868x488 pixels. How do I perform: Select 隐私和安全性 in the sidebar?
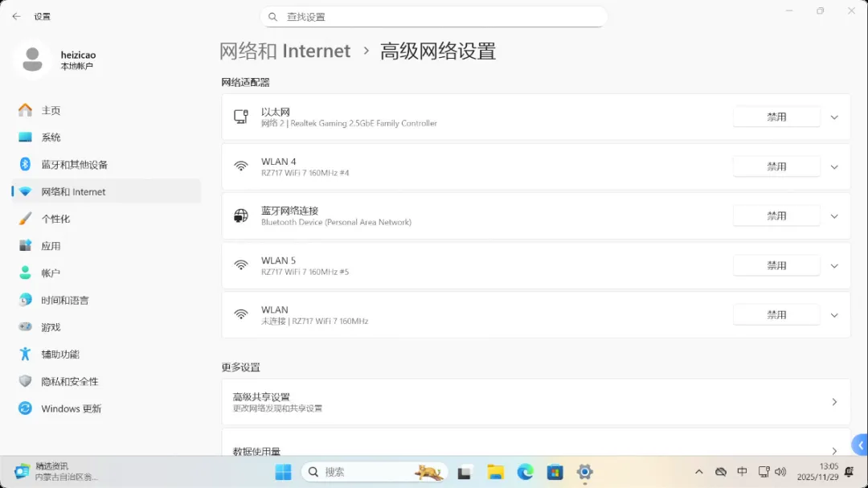click(x=70, y=382)
